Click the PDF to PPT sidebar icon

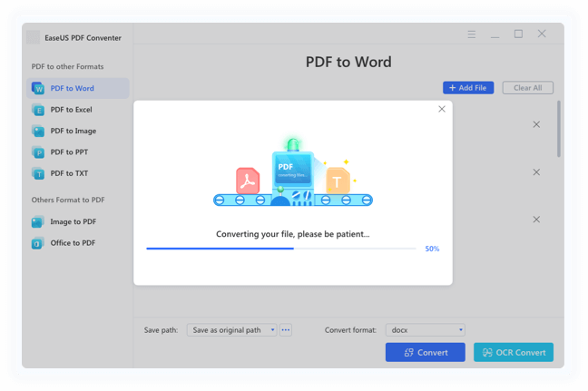tap(38, 152)
